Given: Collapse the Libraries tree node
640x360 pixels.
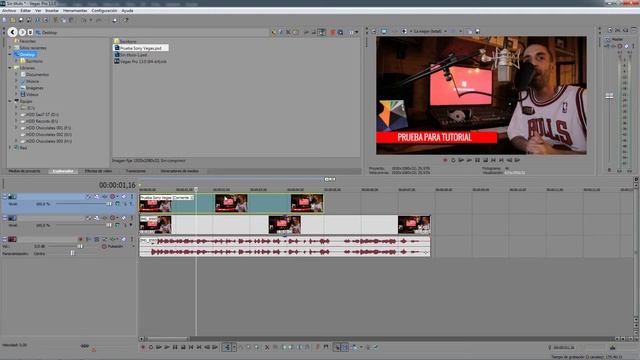Looking at the screenshot, I should (x=10, y=68).
